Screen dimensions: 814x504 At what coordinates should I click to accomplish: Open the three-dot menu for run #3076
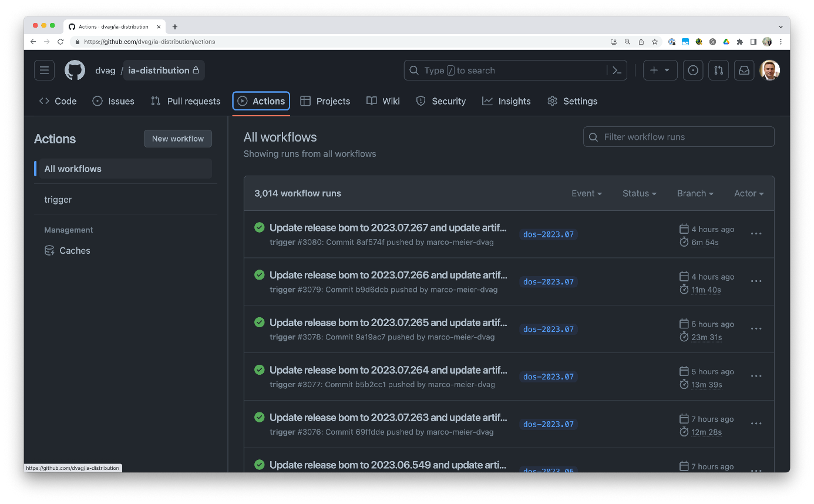(x=756, y=424)
